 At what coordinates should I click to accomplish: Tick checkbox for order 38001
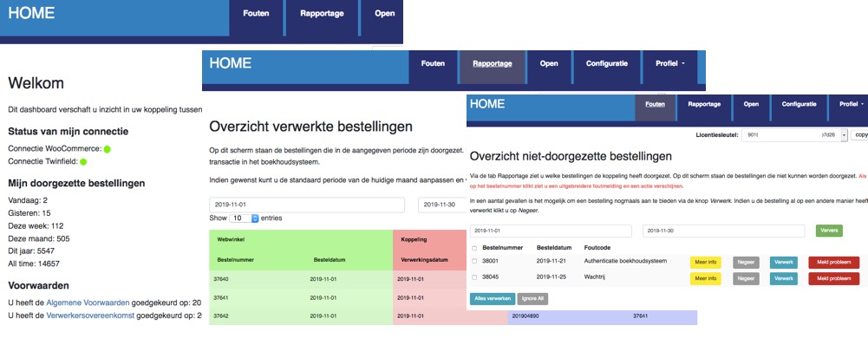[x=473, y=261]
